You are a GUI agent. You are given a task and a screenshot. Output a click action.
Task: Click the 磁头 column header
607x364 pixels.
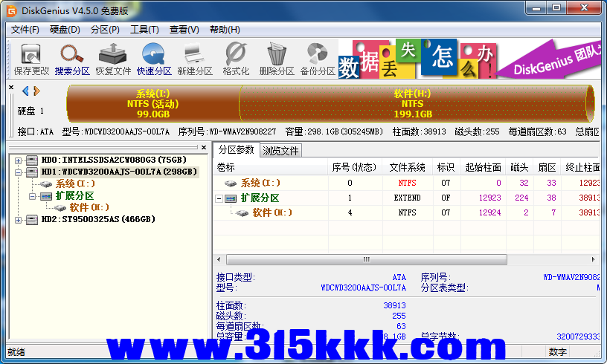pyautogui.click(x=519, y=167)
